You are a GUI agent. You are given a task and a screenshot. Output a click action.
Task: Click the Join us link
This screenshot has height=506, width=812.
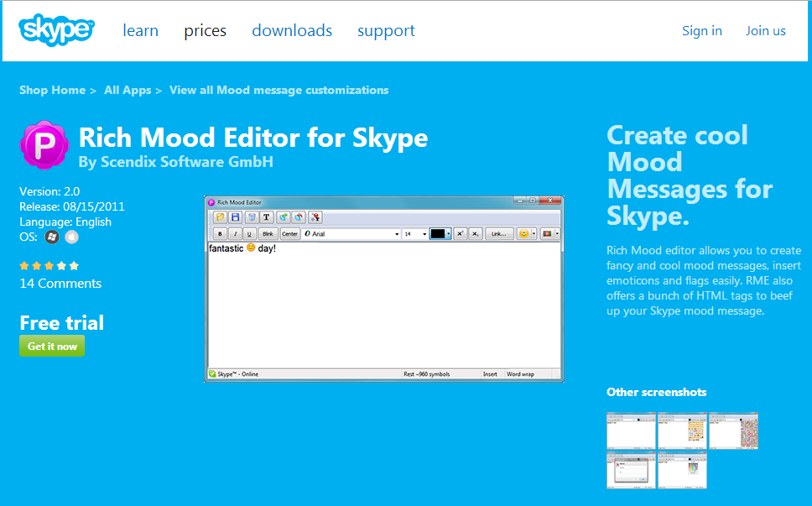765,30
